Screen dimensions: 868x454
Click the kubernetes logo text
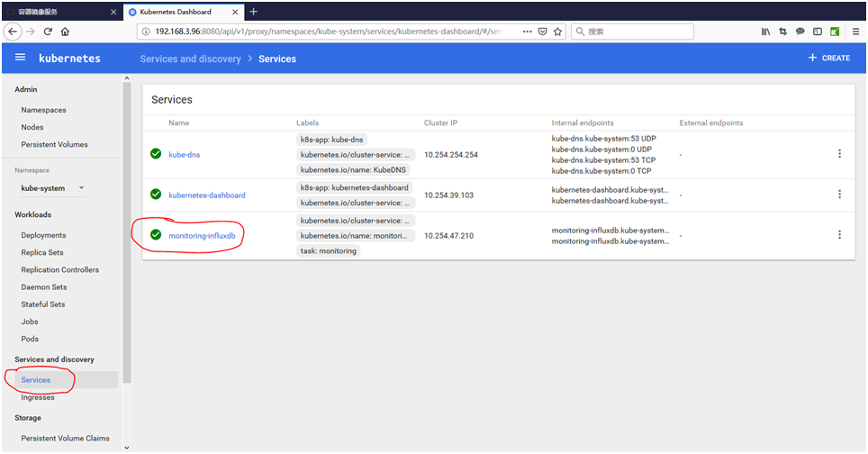(x=69, y=59)
